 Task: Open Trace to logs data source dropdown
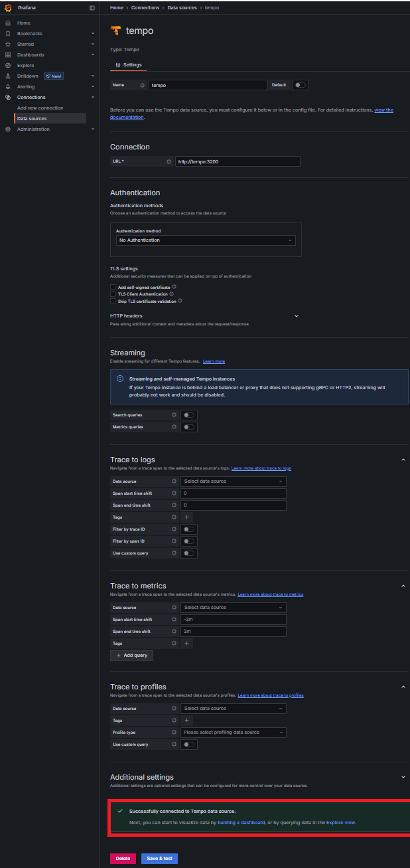click(x=234, y=481)
